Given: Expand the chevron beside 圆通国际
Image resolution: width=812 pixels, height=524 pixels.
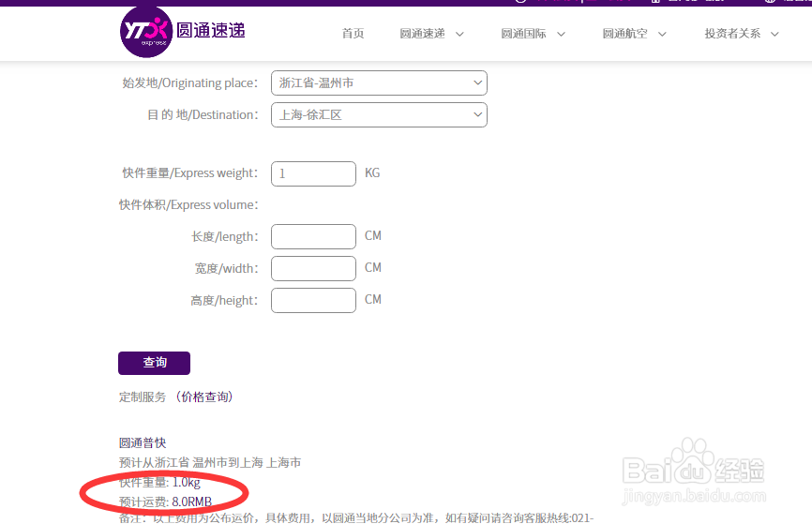Looking at the screenshot, I should pos(562,34).
